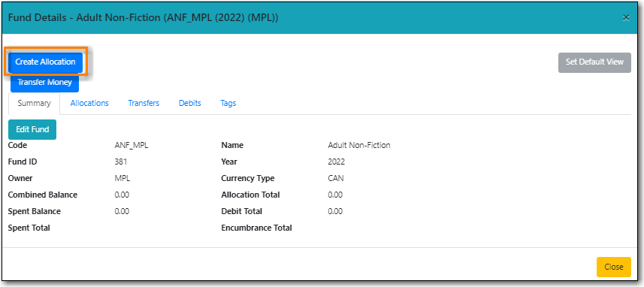Screen dimensions: 644x287
Task: Click the Currency Type value CAN
Action: pos(336,179)
